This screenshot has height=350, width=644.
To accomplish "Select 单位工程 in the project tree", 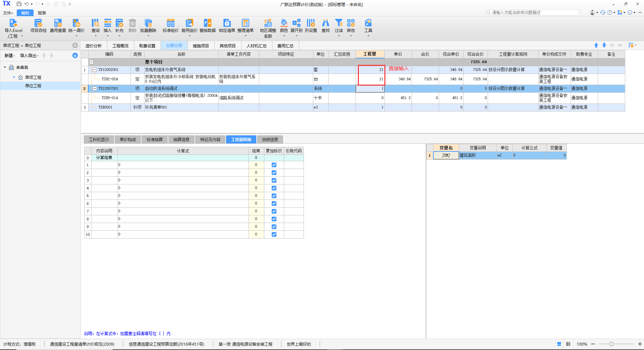I will 33,86.
